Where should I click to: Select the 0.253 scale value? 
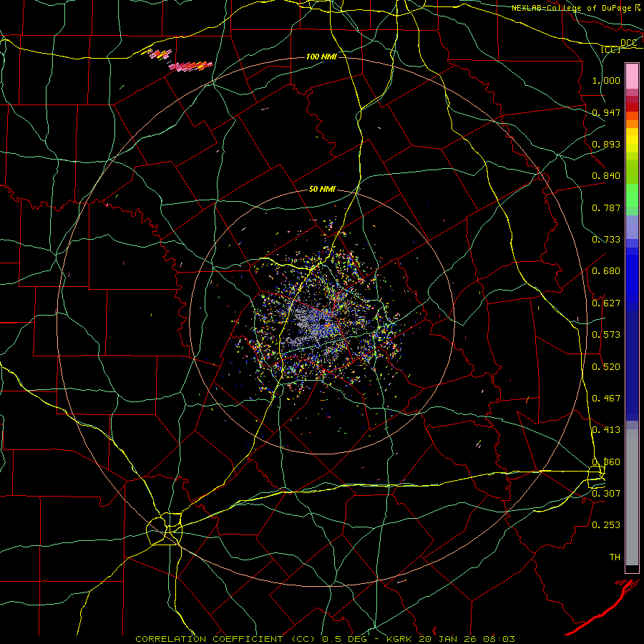click(606, 525)
